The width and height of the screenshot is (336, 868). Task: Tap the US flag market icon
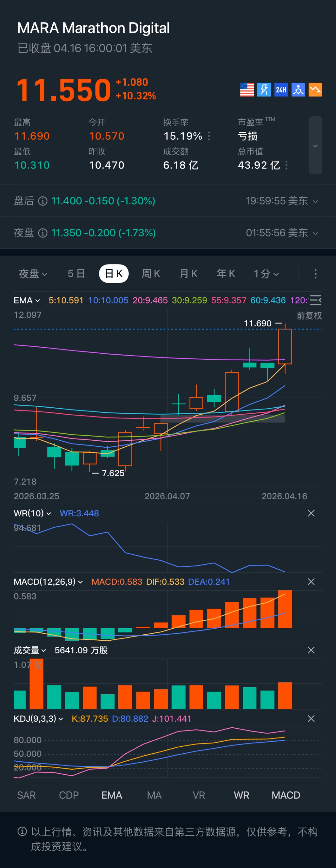click(247, 90)
